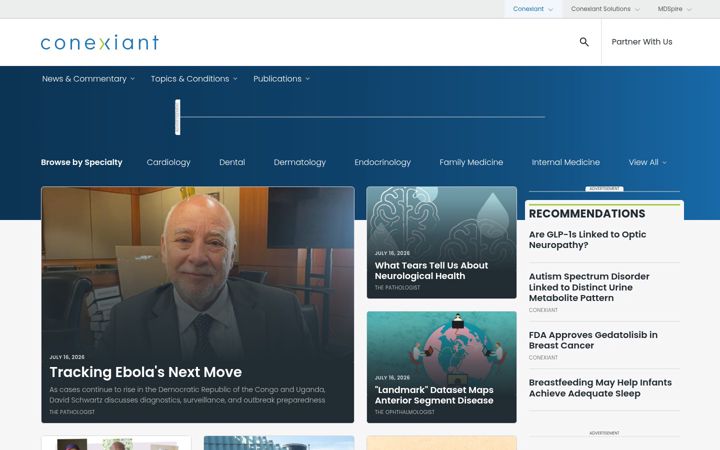Image resolution: width=720 pixels, height=450 pixels.
Task: Open the Publications menu
Action: click(x=281, y=79)
